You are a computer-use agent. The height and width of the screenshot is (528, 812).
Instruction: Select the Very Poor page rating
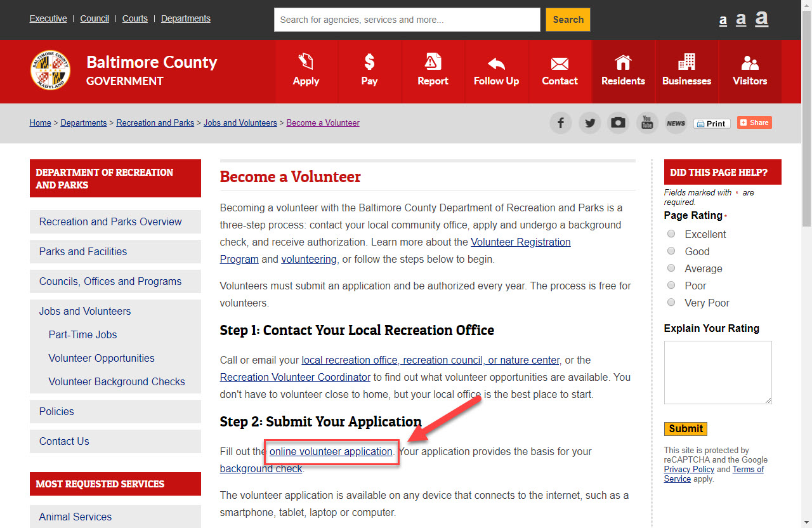(671, 303)
